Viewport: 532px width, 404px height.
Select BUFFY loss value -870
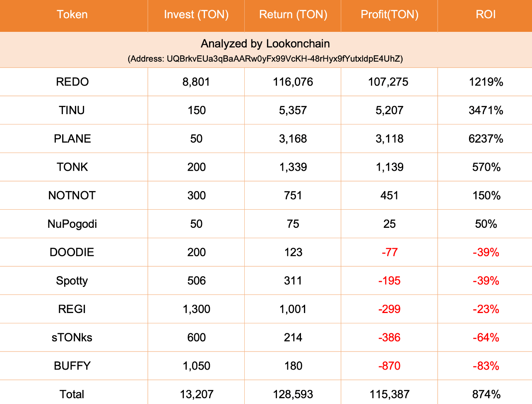click(390, 366)
